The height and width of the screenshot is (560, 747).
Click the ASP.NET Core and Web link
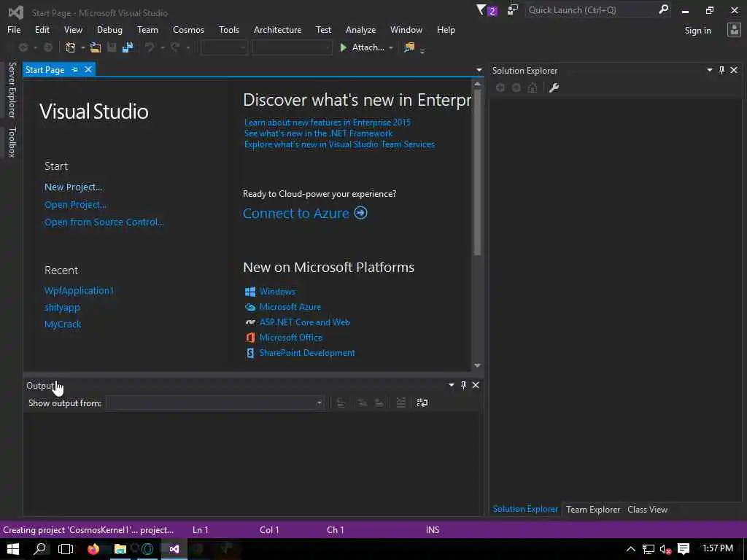304,322
